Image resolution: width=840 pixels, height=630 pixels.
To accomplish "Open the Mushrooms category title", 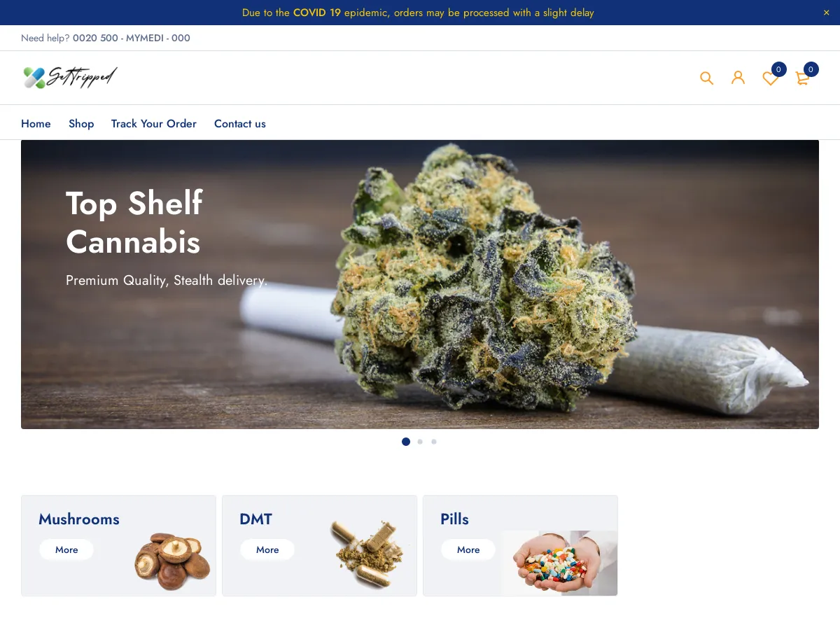I will click(x=79, y=519).
